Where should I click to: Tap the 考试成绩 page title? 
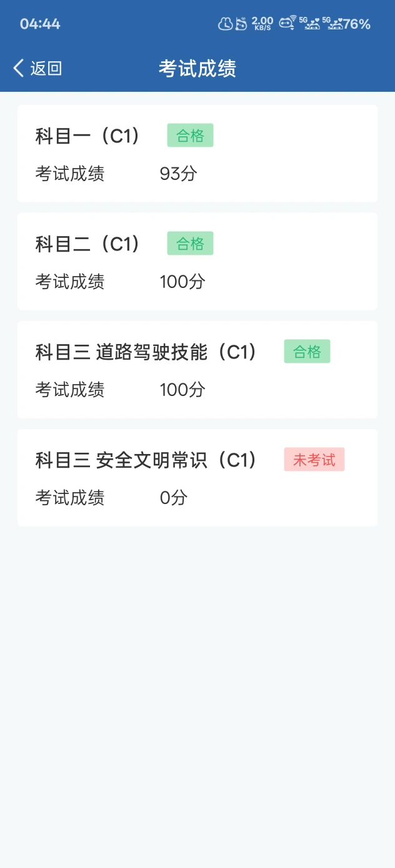pos(197,68)
